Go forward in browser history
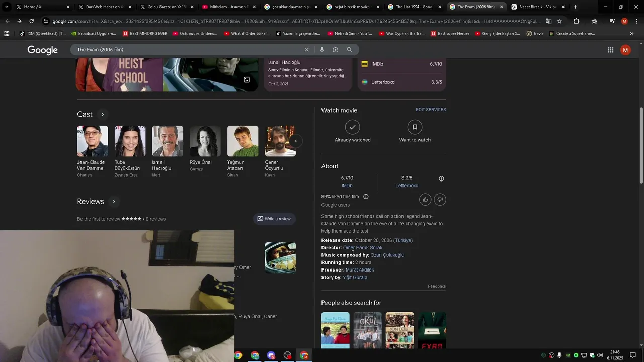 click(x=19, y=21)
